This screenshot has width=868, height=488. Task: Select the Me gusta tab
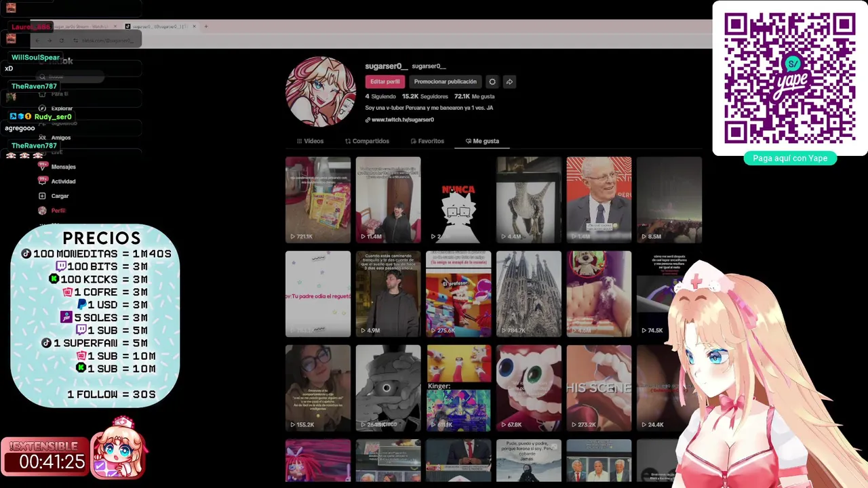[482, 141]
